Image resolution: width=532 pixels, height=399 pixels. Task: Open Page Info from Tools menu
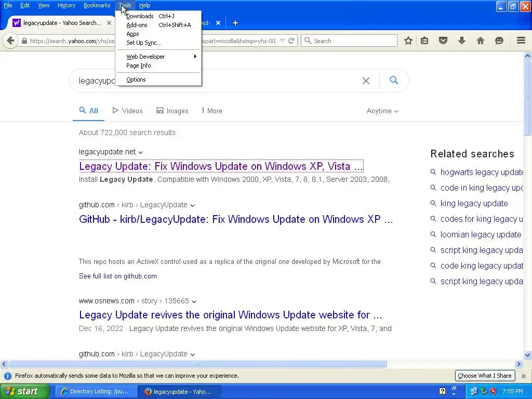(158, 65)
